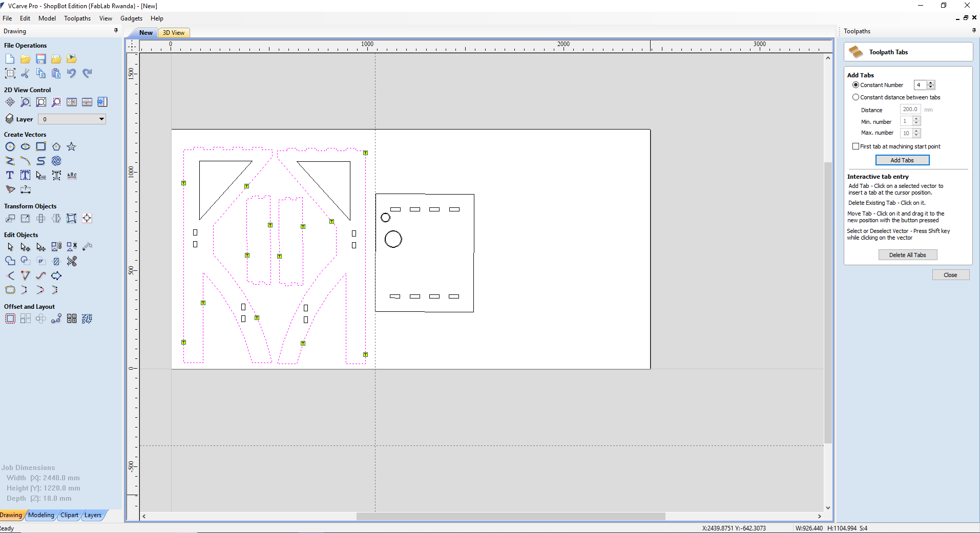The image size is (980, 533).
Task: Decrease the constant tab number spinner
Action: click(931, 87)
